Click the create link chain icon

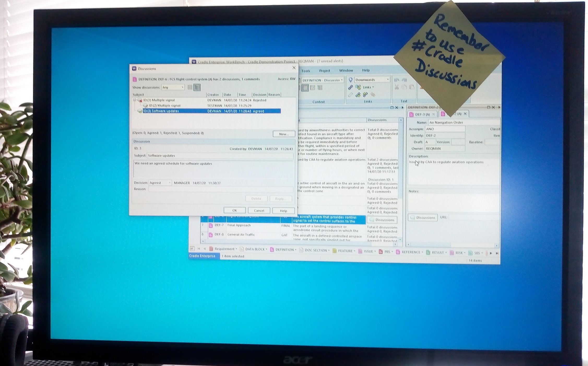click(350, 87)
